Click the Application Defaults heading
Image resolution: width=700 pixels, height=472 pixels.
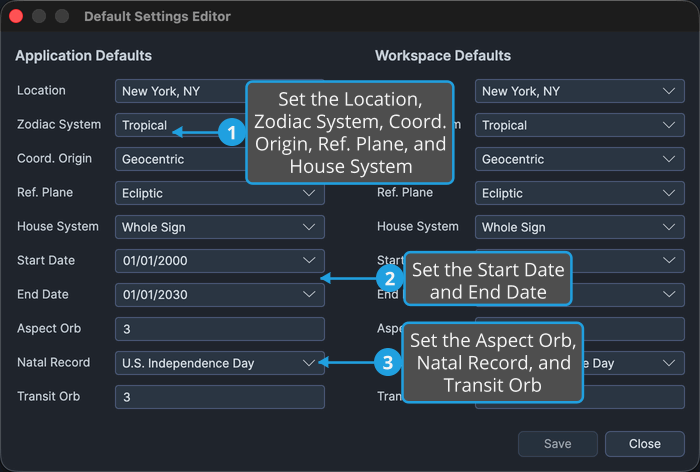pos(83,55)
